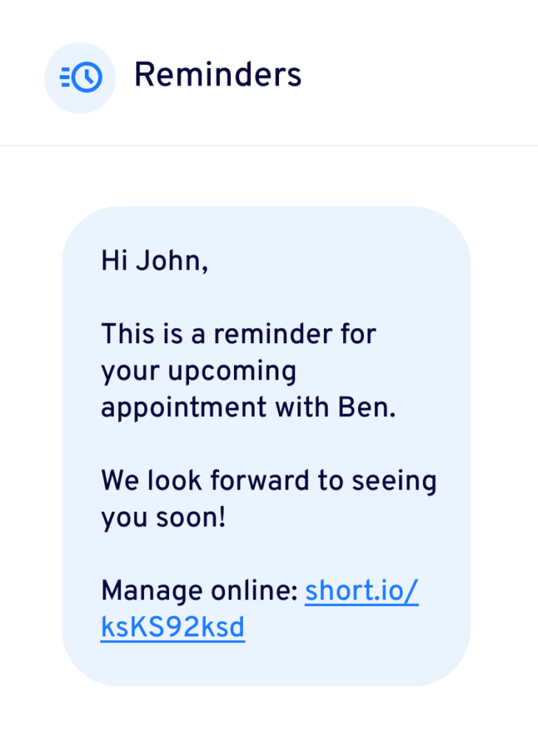The width and height of the screenshot is (538, 756).
Task: Click the reminder message bubble
Action: tap(269, 443)
